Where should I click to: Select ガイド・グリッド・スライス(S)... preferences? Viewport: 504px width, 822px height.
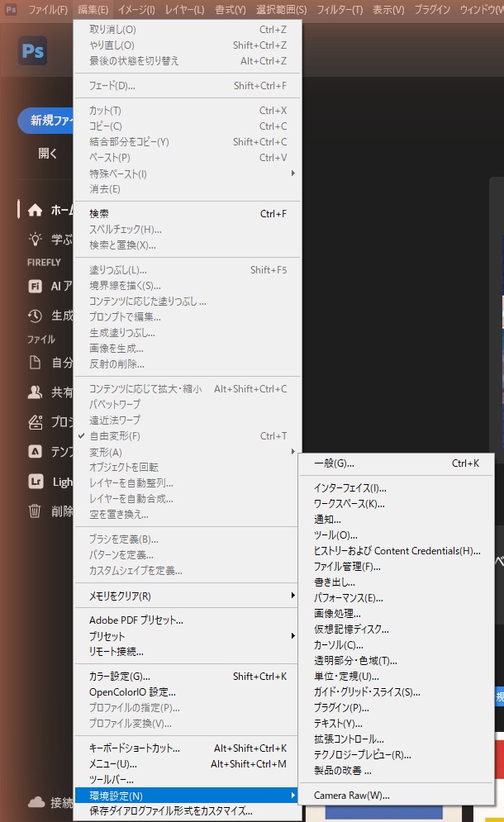(396, 692)
